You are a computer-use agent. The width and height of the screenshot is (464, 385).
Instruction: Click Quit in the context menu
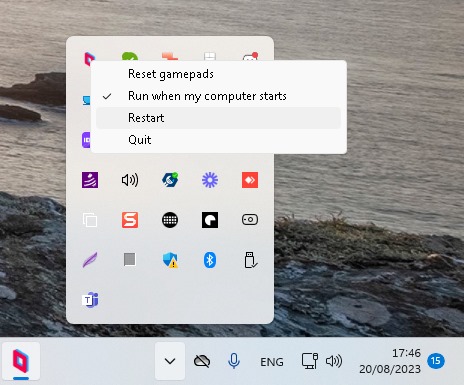pyautogui.click(x=218, y=140)
